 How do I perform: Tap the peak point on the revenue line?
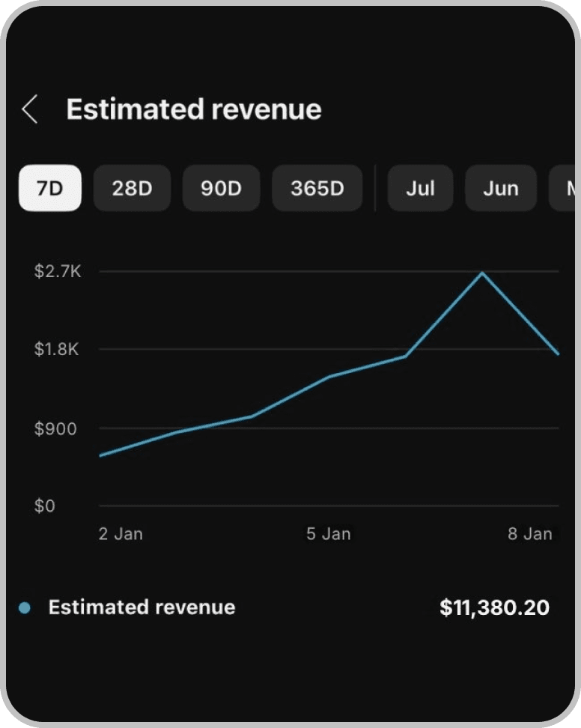click(483, 273)
